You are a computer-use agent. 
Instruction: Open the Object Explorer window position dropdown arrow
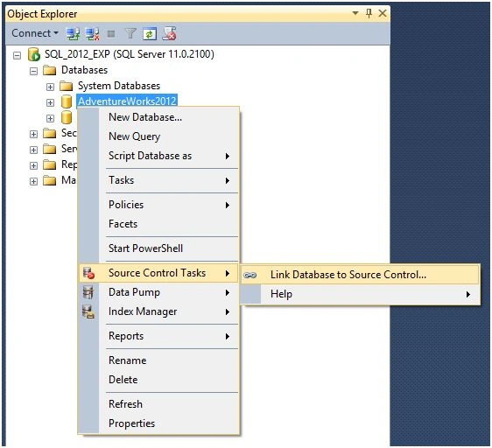(x=355, y=13)
